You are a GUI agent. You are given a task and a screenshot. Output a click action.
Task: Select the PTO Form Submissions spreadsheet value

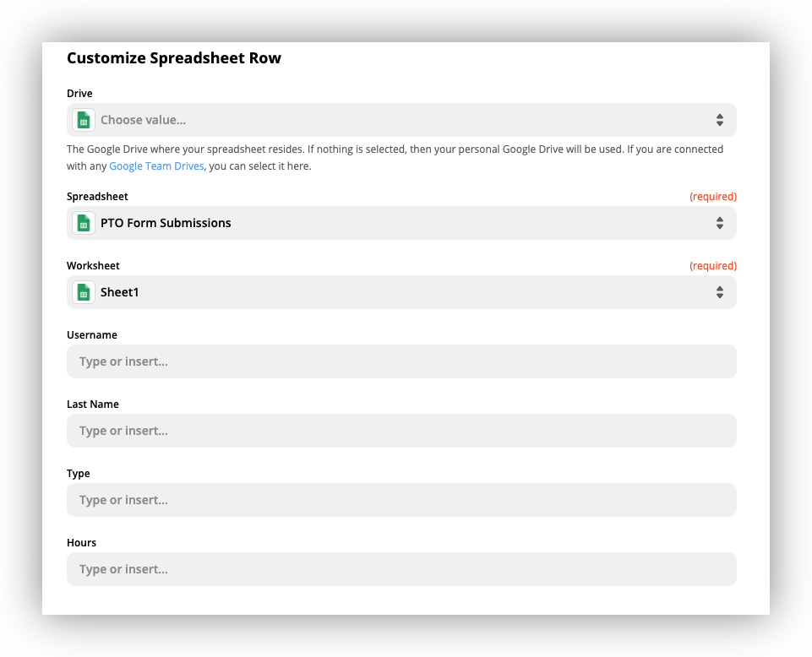coord(166,223)
